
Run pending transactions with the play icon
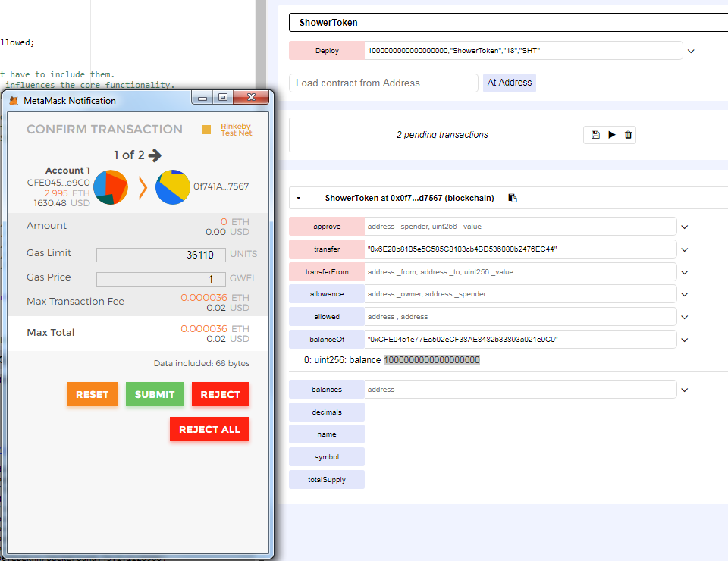[612, 135]
